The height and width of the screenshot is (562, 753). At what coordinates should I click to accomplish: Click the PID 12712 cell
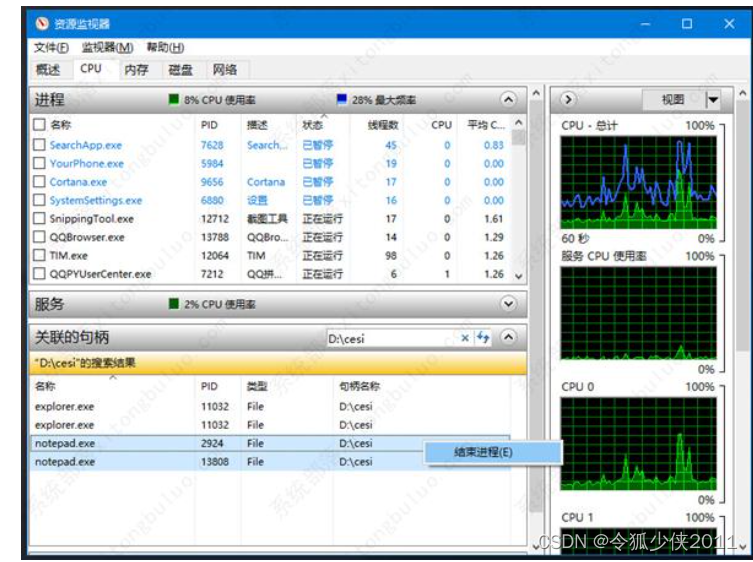point(214,219)
